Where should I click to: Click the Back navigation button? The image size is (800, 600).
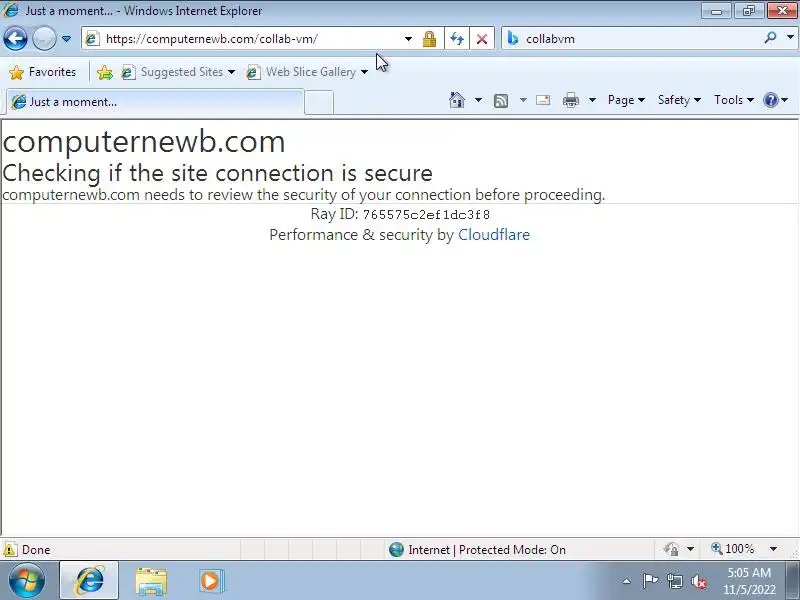tap(15, 39)
